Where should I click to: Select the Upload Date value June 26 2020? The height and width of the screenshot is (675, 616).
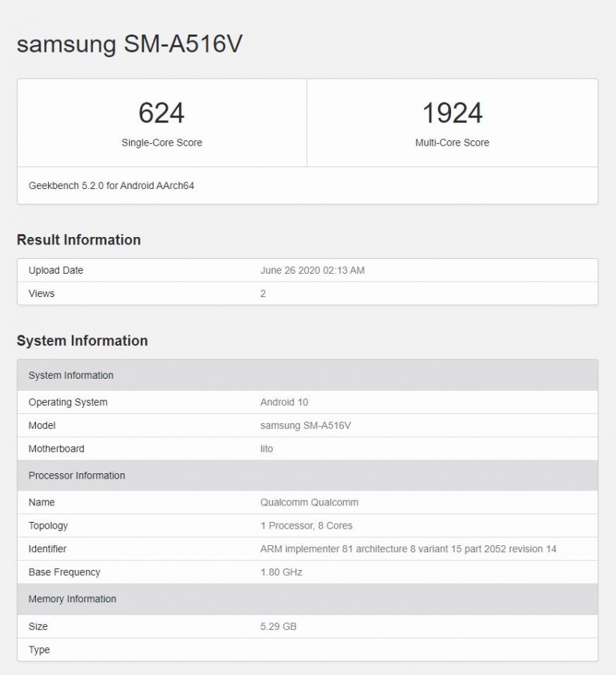point(312,270)
